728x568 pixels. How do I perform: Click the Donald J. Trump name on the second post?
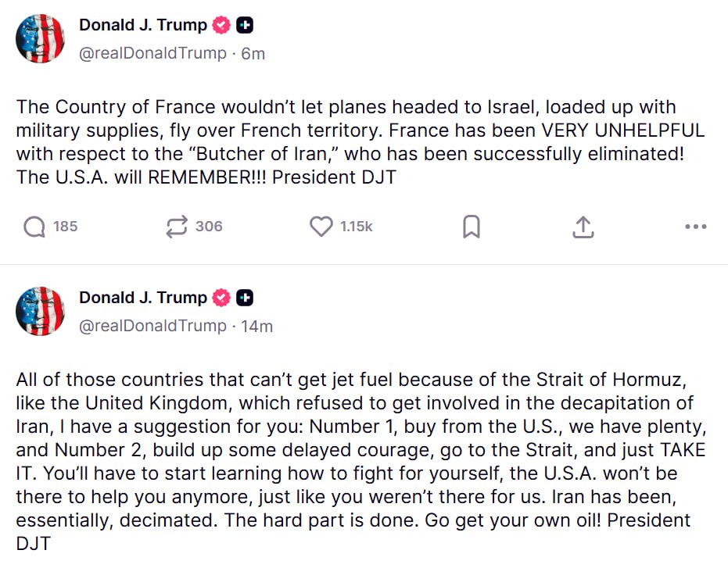(142, 298)
